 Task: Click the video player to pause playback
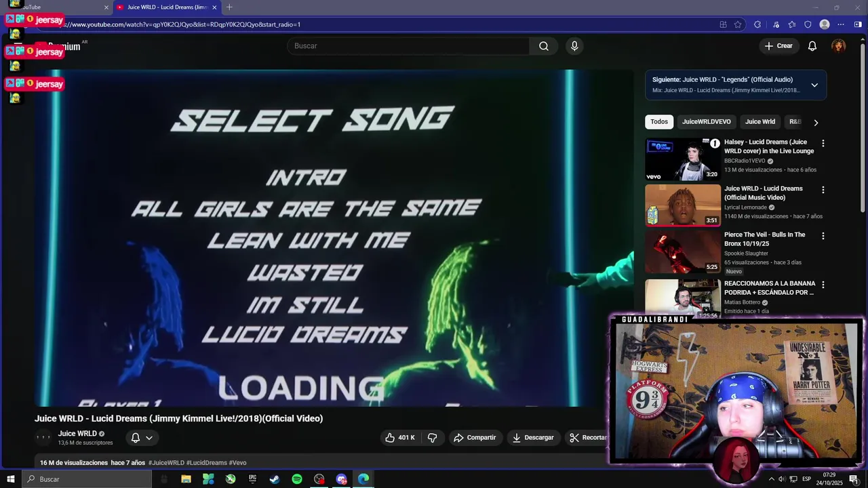334,239
